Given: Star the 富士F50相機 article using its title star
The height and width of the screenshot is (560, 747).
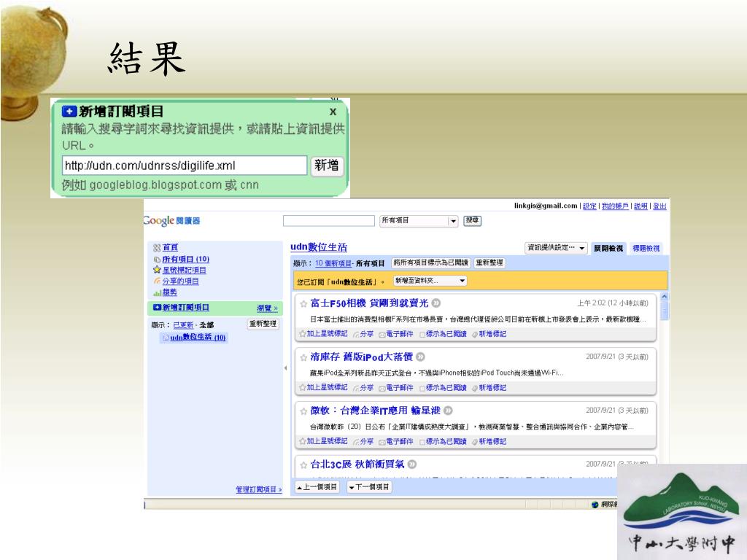Looking at the screenshot, I should coord(303,304).
